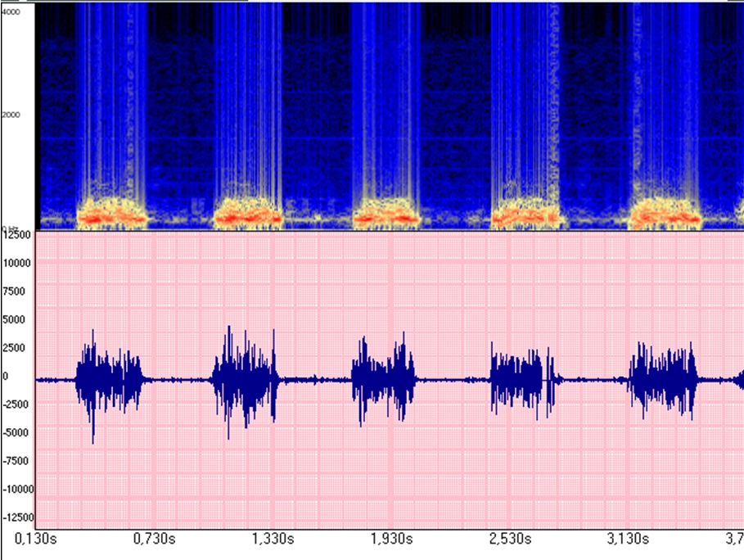Select the 1,330s time marker
Viewport: 744px width, 560px height.
click(x=273, y=539)
